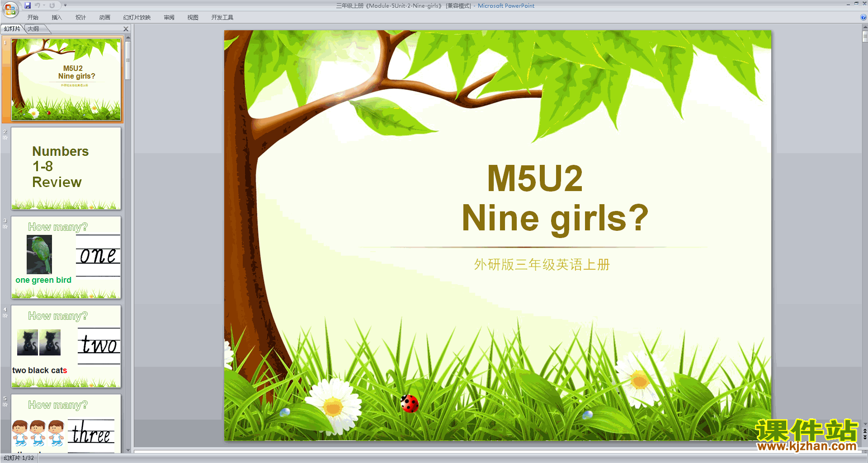Open the undo history dropdown arrow

click(44, 5)
